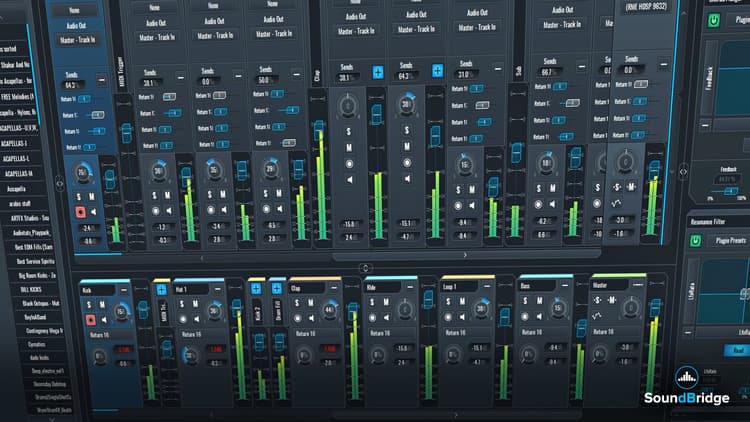This screenshot has width=750, height=422.
Task: Click the Feedback percentage value field
Action: (728, 179)
